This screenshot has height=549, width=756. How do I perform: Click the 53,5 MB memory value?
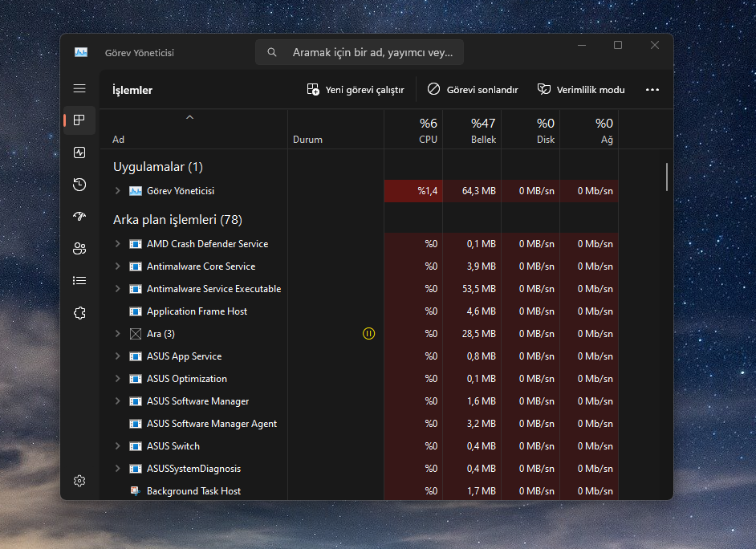pos(479,289)
